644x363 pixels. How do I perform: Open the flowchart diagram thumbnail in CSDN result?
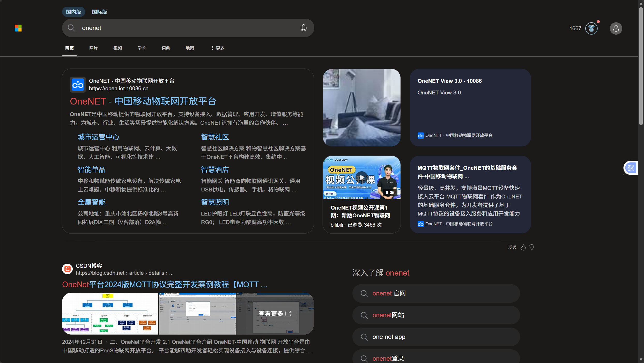click(x=110, y=314)
